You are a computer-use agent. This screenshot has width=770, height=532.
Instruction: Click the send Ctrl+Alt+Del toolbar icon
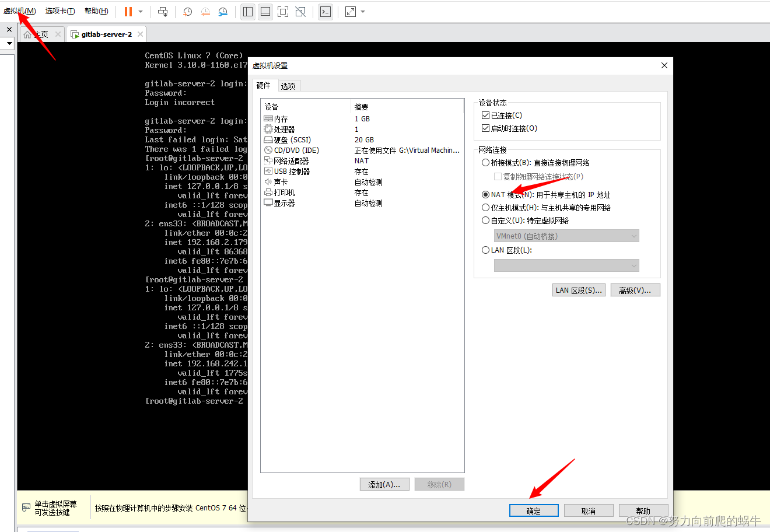[163, 12]
